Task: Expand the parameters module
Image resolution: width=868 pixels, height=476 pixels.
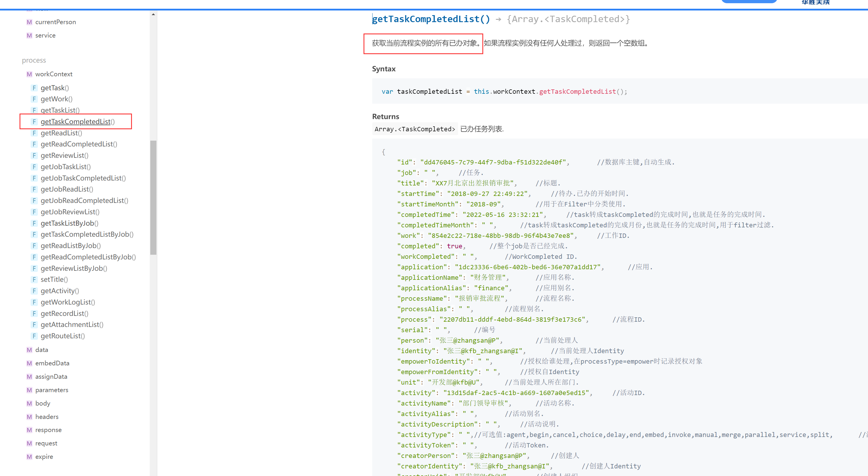Action: pyautogui.click(x=52, y=390)
